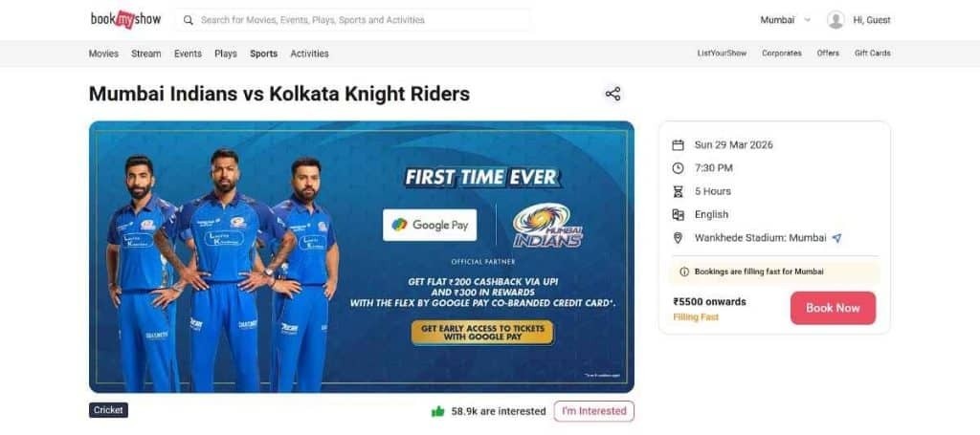Screen dimensions: 980x435
Task: Expand the city selector chevron
Action: (x=807, y=20)
